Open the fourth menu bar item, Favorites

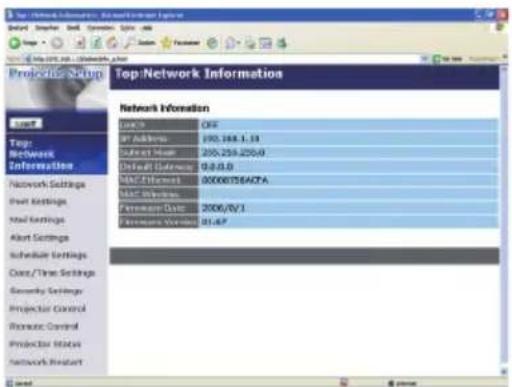101,28
